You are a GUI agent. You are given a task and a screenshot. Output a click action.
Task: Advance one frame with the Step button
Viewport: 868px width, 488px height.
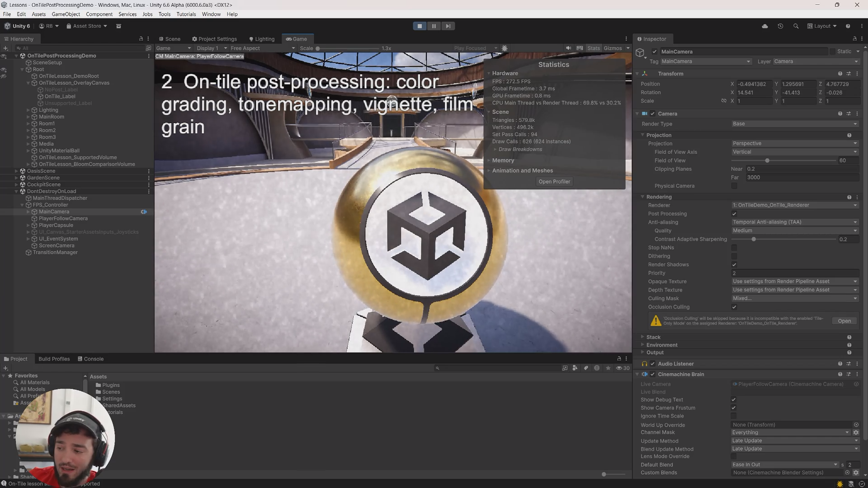pyautogui.click(x=448, y=26)
